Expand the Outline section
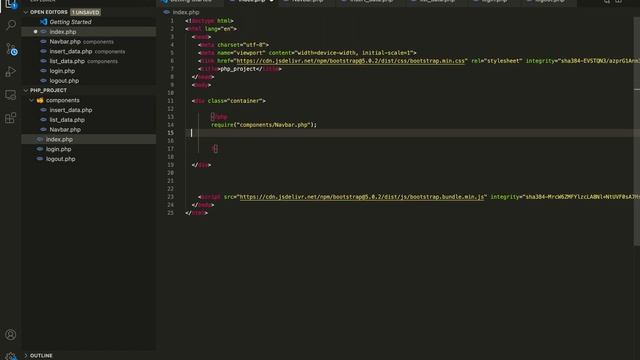This screenshot has height=360, width=640. pos(26,356)
